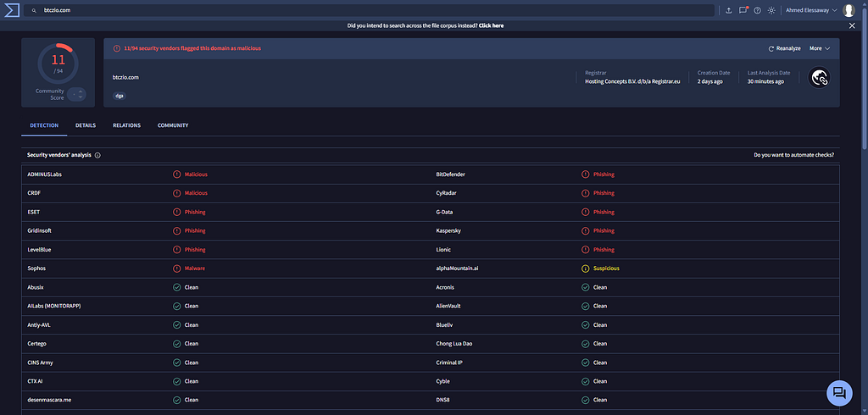Follow the 'Click here' file corpus link

(491, 25)
